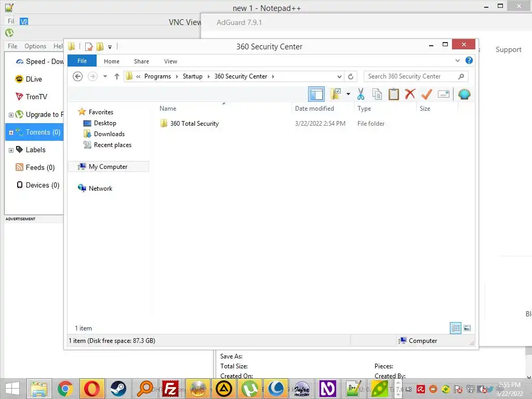
Task: Expand the Torrents (0) tree node
Action: [x=11, y=132]
